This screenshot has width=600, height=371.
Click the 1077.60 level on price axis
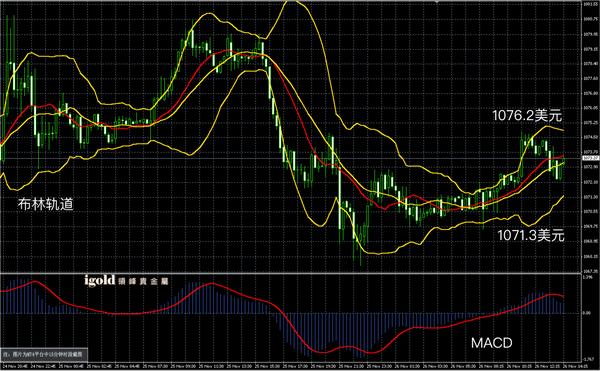pos(590,78)
